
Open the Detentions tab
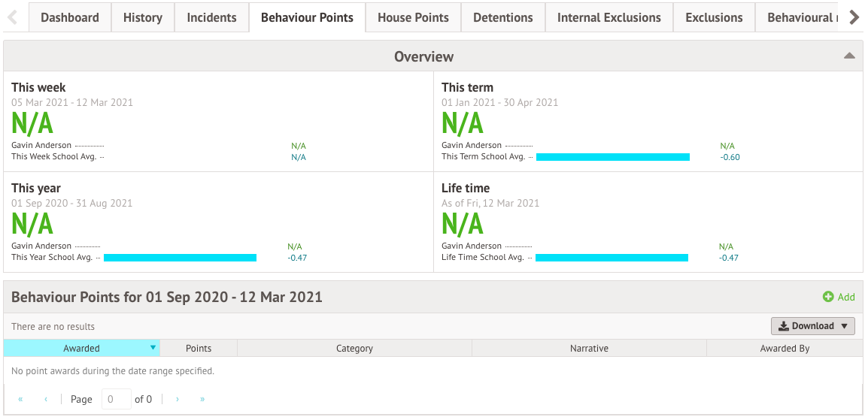pyautogui.click(x=502, y=18)
